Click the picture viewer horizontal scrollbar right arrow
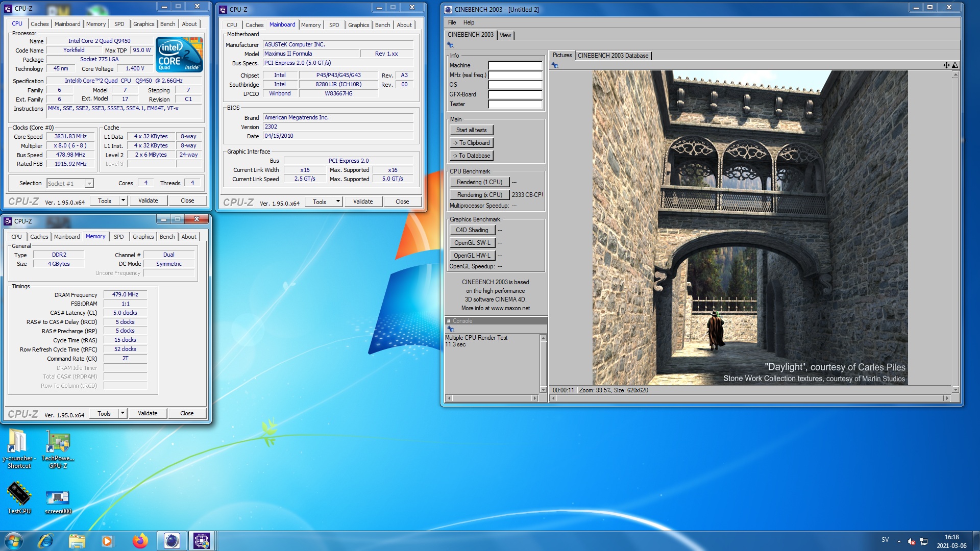 pos(947,398)
